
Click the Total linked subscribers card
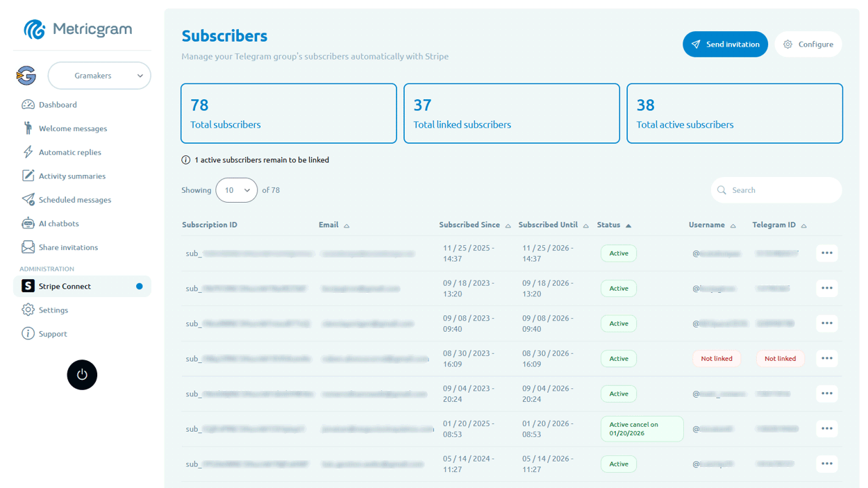pyautogui.click(x=512, y=114)
